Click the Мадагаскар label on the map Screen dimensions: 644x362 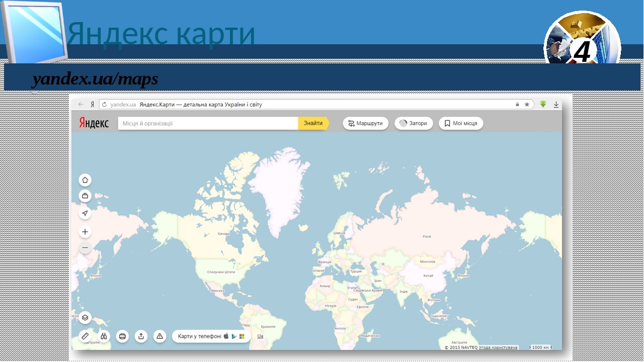pos(370,335)
